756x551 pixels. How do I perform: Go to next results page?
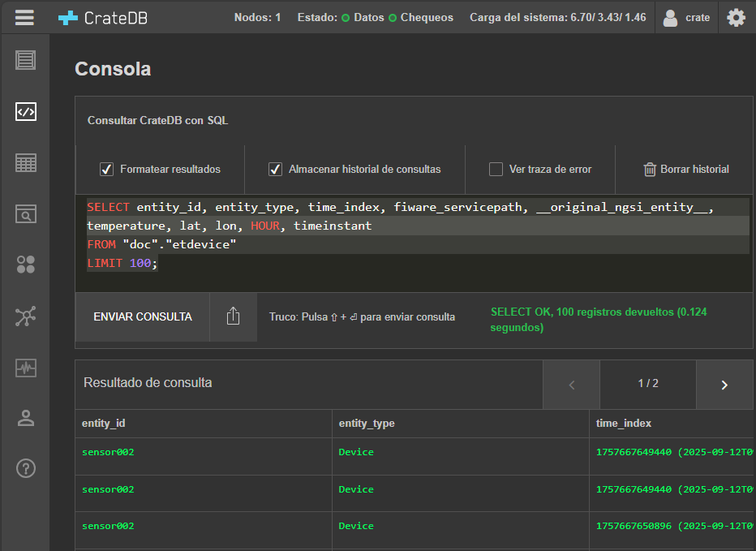(x=724, y=385)
